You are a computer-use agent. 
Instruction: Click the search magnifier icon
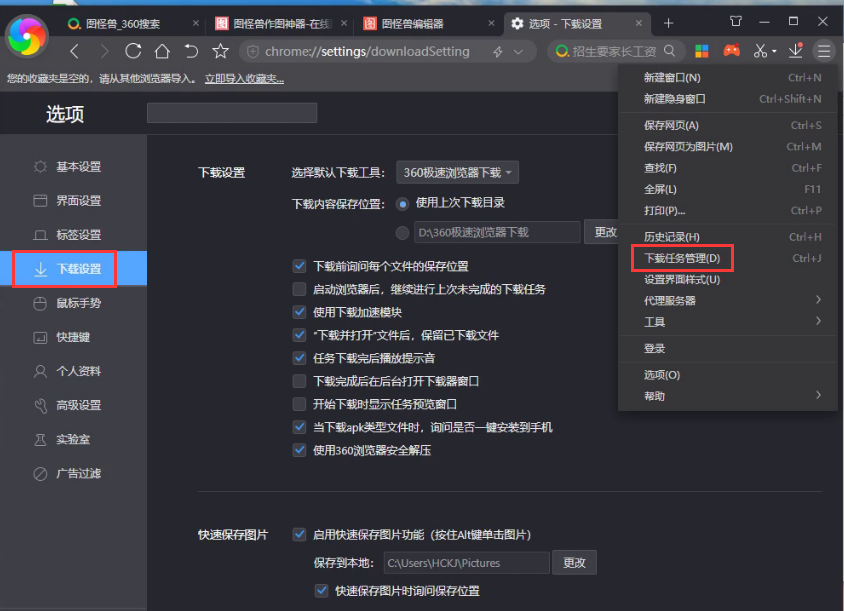[x=670, y=51]
